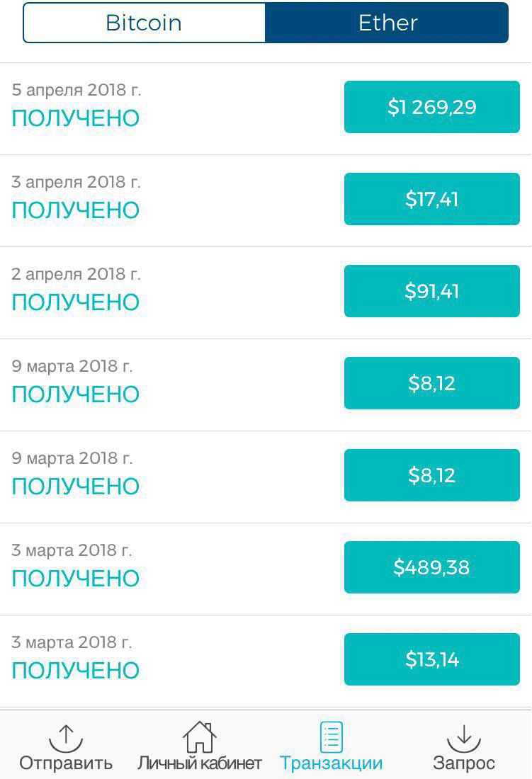This screenshot has height=779, width=532.
Task: Select the Транзакции tab label
Action: 331,763
